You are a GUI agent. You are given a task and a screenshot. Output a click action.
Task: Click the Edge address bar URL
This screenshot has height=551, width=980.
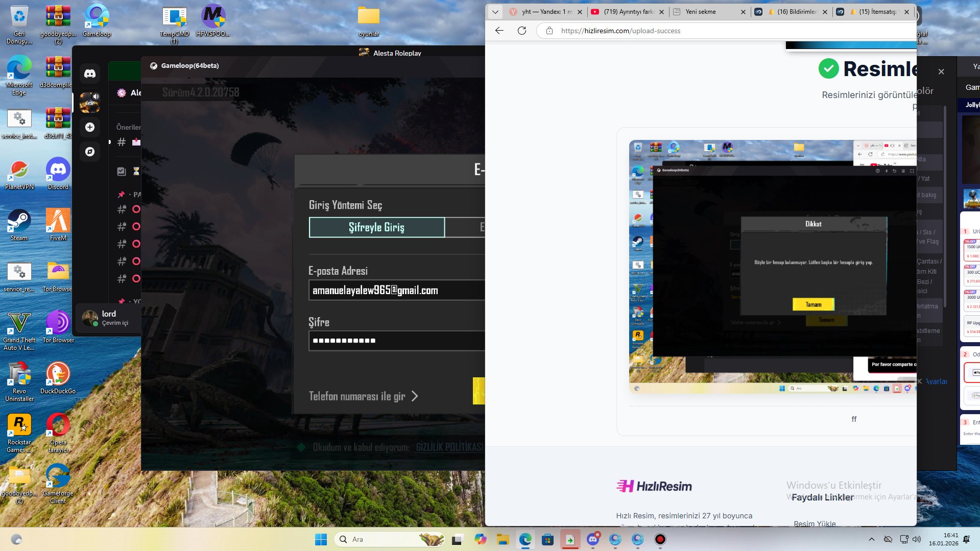[x=620, y=31]
